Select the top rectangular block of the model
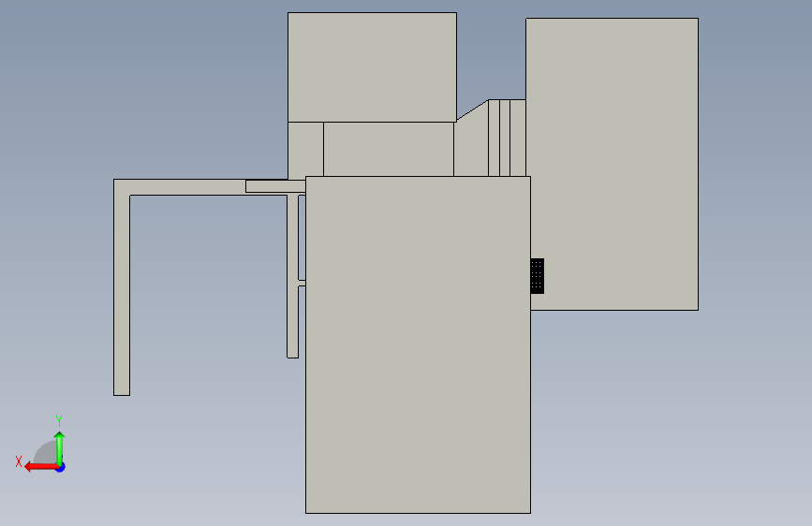Viewport: 812px width, 526px height. point(372,67)
